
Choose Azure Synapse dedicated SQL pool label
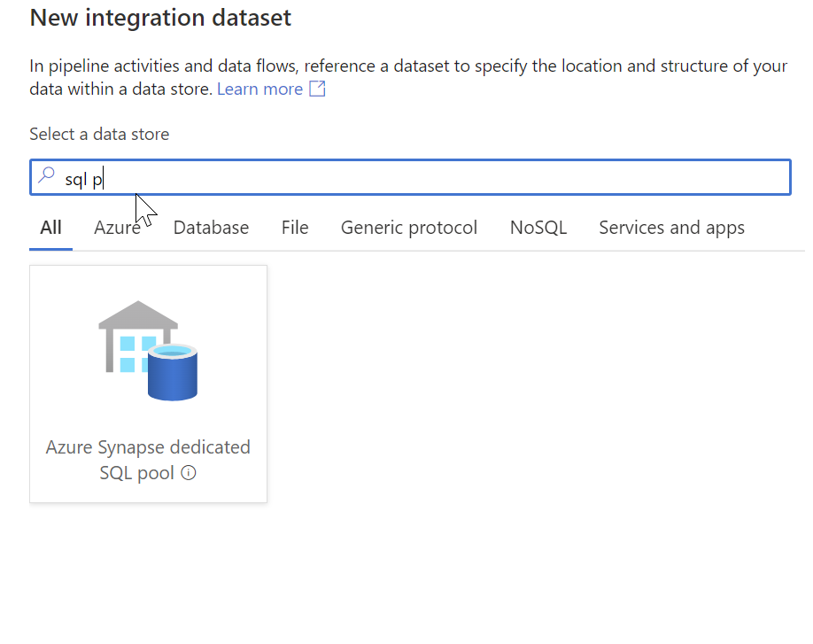pyautogui.click(x=148, y=460)
